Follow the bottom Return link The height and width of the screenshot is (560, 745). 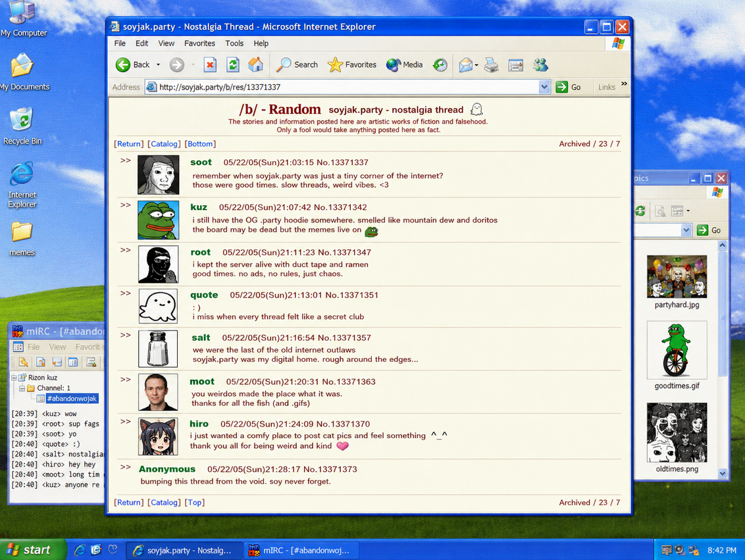[129, 503]
